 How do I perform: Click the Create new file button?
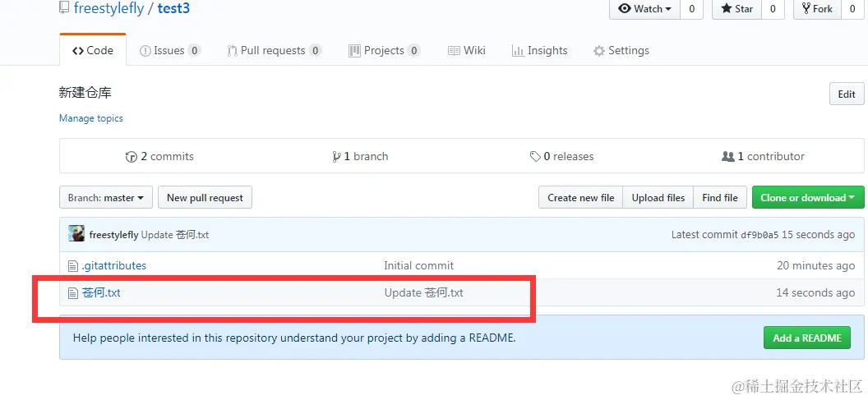pyautogui.click(x=580, y=197)
